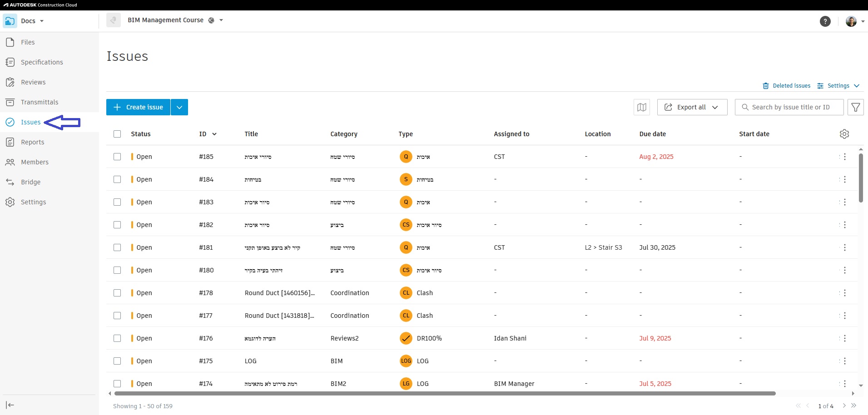The height and width of the screenshot is (415, 868).
Task: Click the Create issue button
Action: [139, 107]
